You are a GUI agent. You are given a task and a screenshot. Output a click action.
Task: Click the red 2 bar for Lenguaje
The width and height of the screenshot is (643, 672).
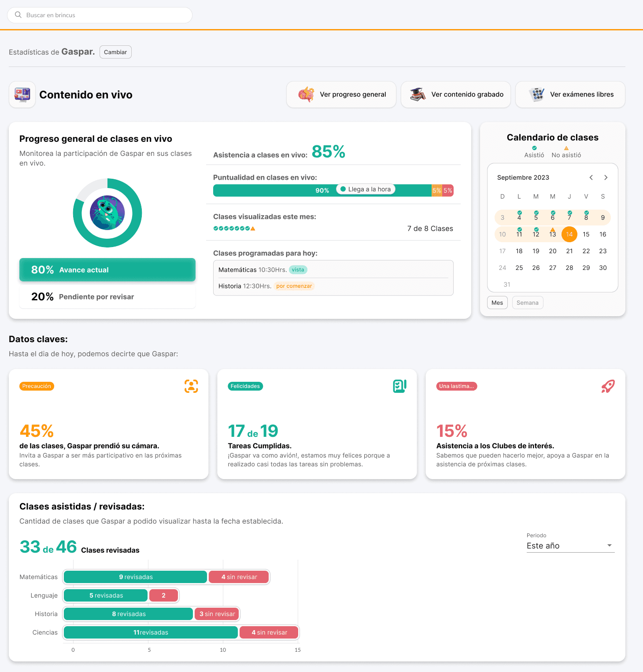(163, 595)
